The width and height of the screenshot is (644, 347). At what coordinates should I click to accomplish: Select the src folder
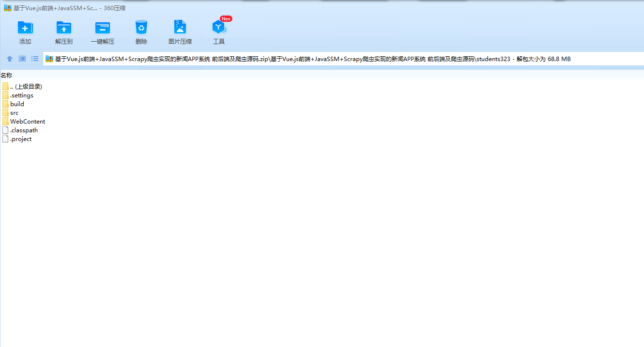point(10,112)
